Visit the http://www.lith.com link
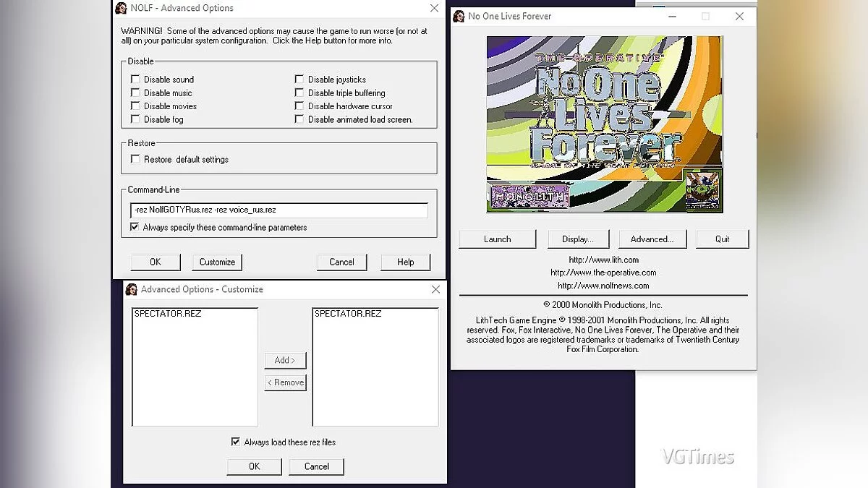Image resolution: width=868 pixels, height=488 pixels. pyautogui.click(x=604, y=260)
